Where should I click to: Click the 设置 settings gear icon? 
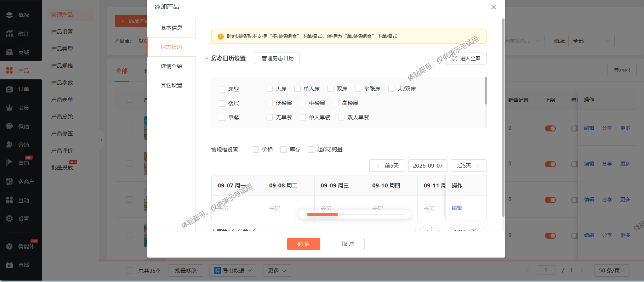pyautogui.click(x=10, y=219)
